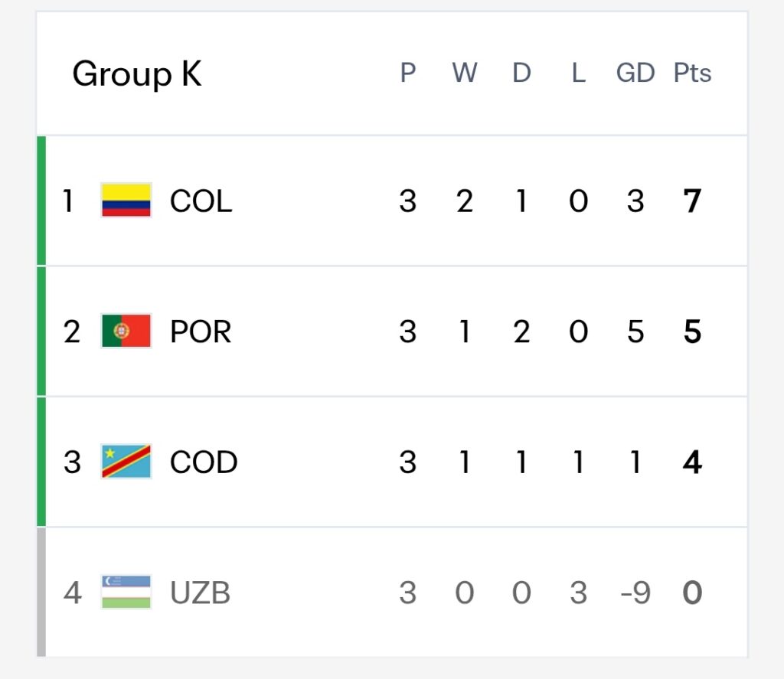
Task: Click the DR Congo flag icon
Action: pos(126,461)
